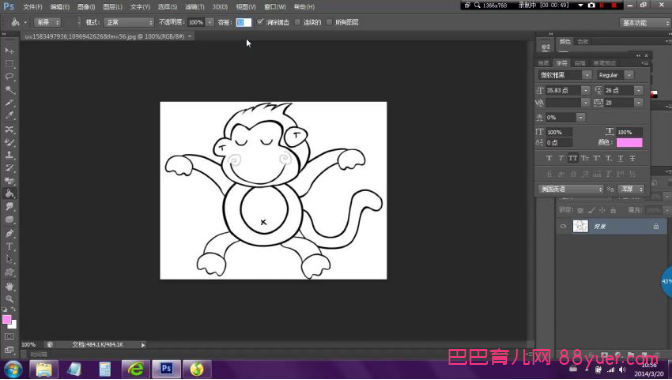Open the 窗口(W) window menu

[x=275, y=7]
